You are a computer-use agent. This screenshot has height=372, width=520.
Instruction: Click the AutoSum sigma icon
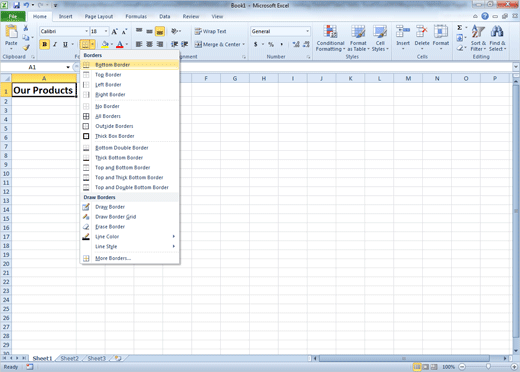coord(460,28)
